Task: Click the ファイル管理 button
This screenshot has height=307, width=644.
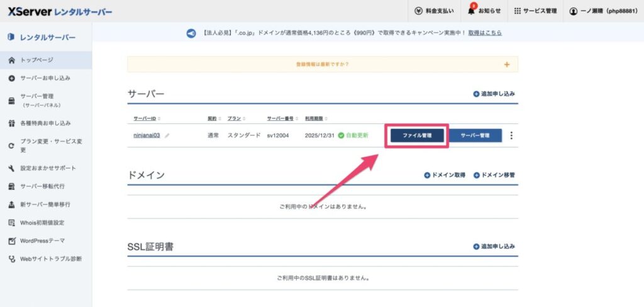Action: point(417,136)
